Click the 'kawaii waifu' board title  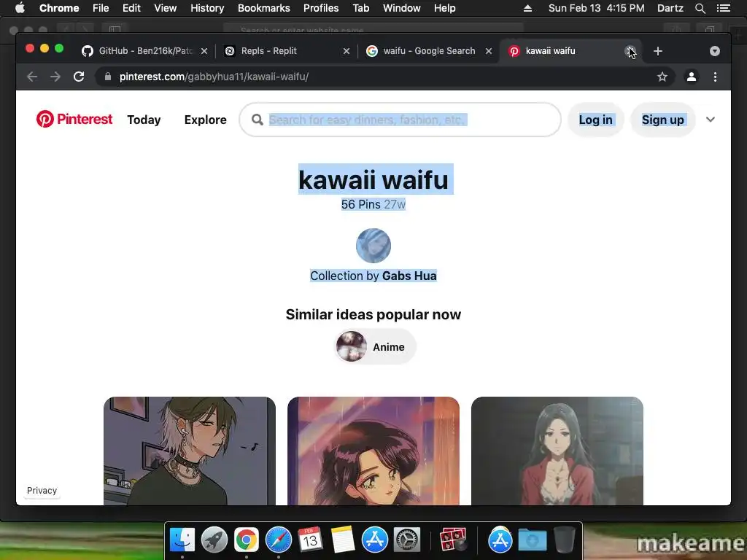pos(373,179)
